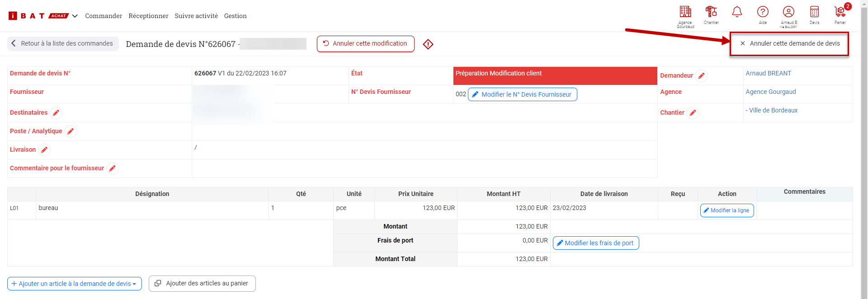Edit the Demandeur with pencil icon
The height and width of the screenshot is (299, 868).
[x=701, y=76]
